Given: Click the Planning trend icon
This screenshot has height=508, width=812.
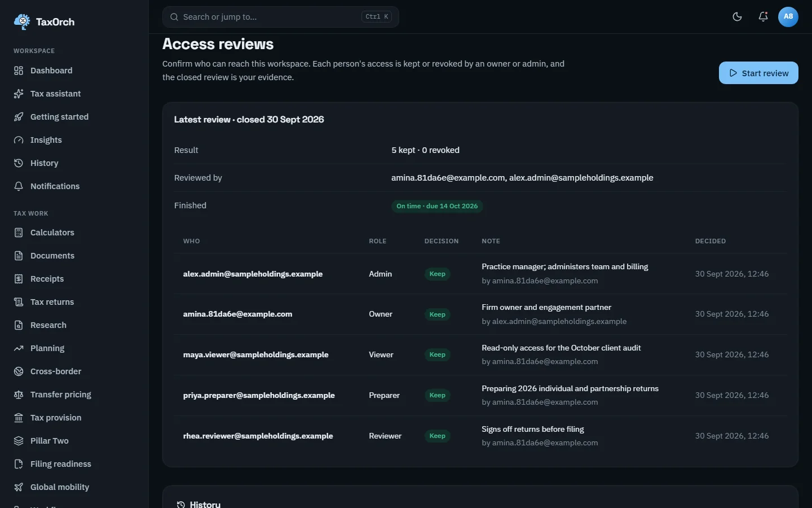Looking at the screenshot, I should pos(19,348).
